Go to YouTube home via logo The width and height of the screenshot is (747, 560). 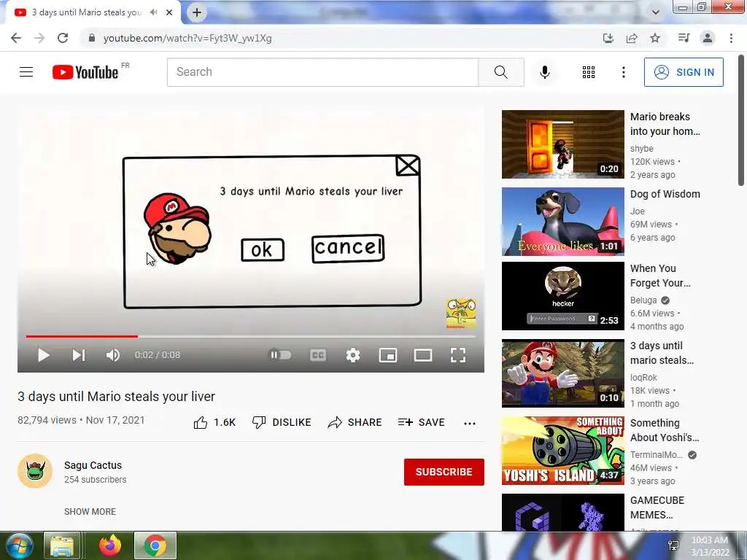coord(85,72)
